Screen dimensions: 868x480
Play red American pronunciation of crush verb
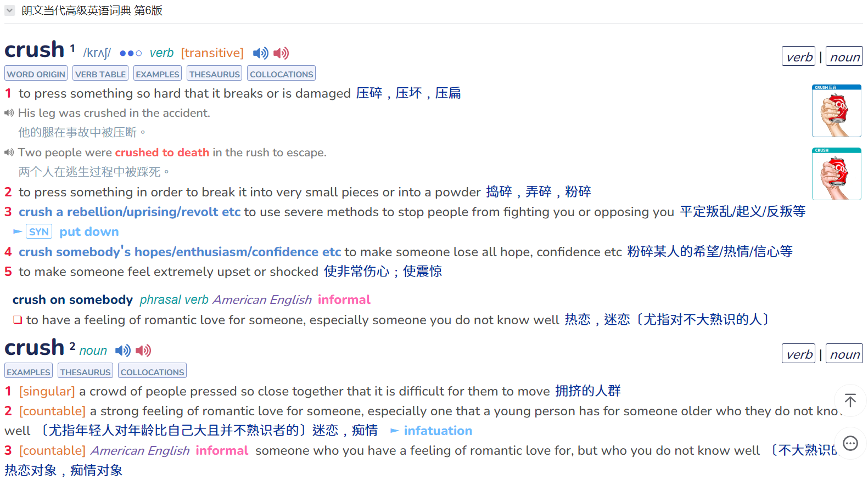281,53
